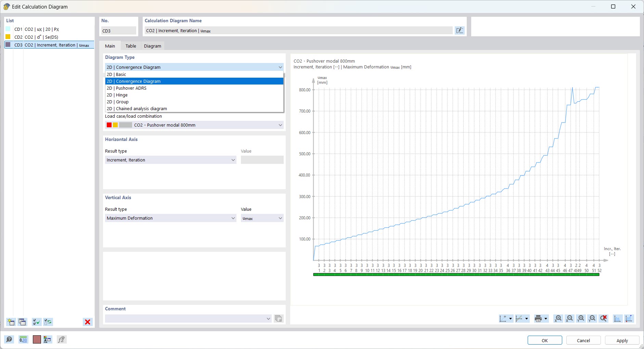Click the diagram lines axis icon
The height and width of the screenshot is (349, 644).
pyautogui.click(x=519, y=319)
